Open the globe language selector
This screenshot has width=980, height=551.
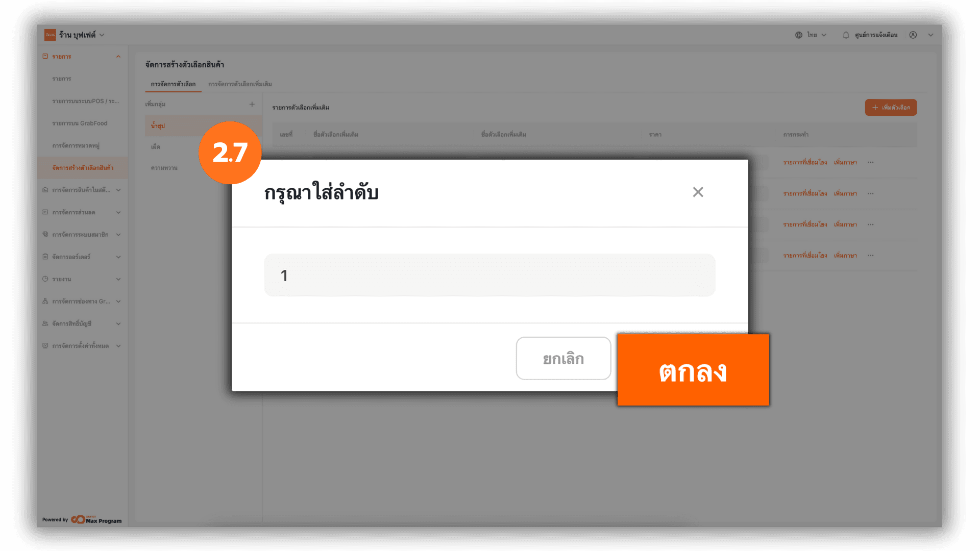tap(799, 35)
